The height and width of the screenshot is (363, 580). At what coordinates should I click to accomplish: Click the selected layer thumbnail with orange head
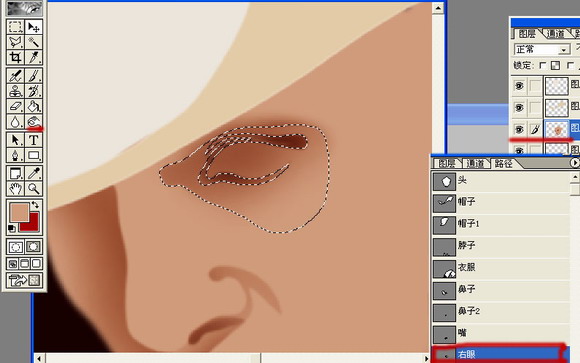click(x=557, y=130)
